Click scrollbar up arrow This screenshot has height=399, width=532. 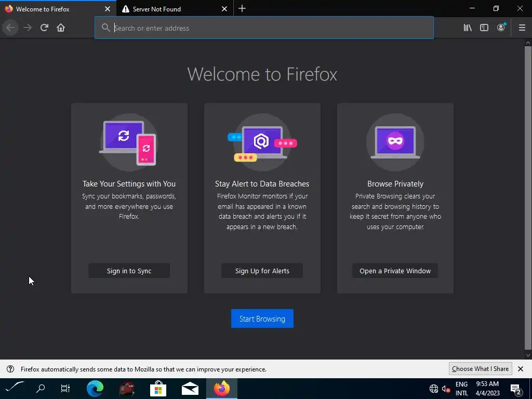coord(528,43)
